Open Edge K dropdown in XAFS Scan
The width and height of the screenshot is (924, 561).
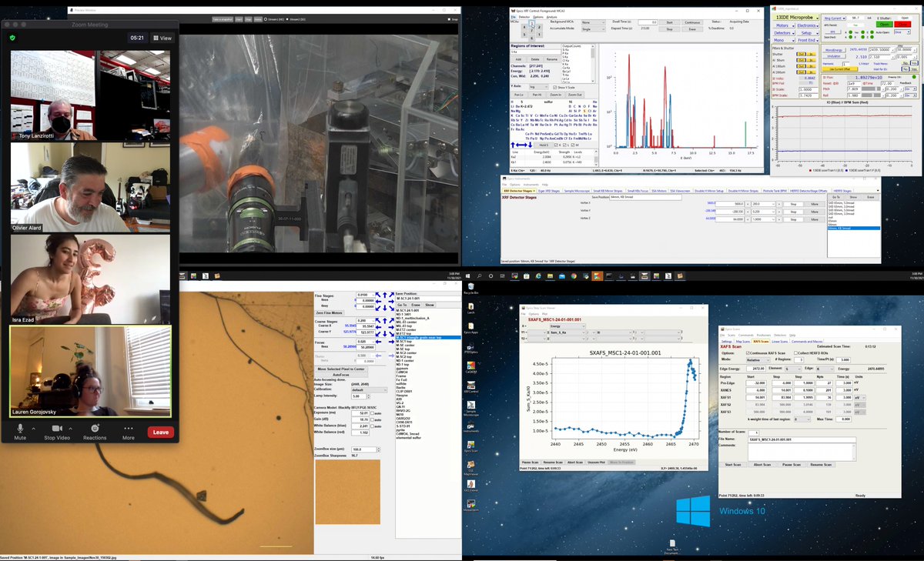pyautogui.click(x=824, y=369)
